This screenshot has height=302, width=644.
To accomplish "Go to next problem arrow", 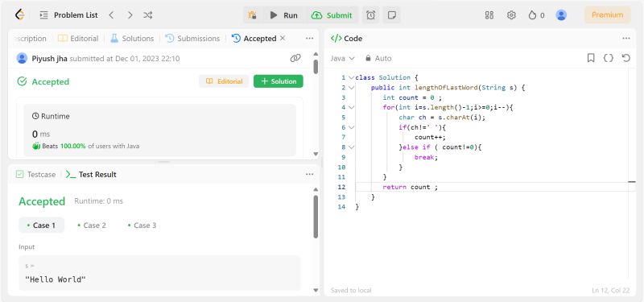I will pos(130,15).
